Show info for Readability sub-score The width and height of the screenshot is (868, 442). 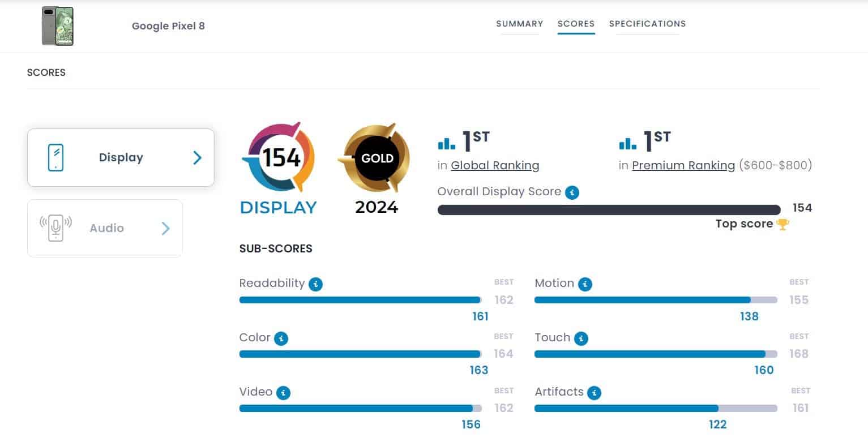pyautogui.click(x=316, y=284)
